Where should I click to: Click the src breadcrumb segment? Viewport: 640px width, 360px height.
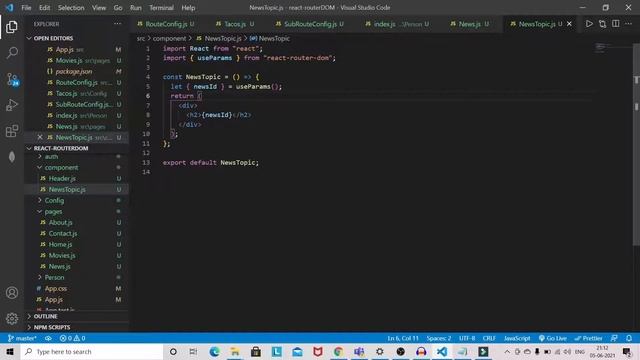click(141, 38)
